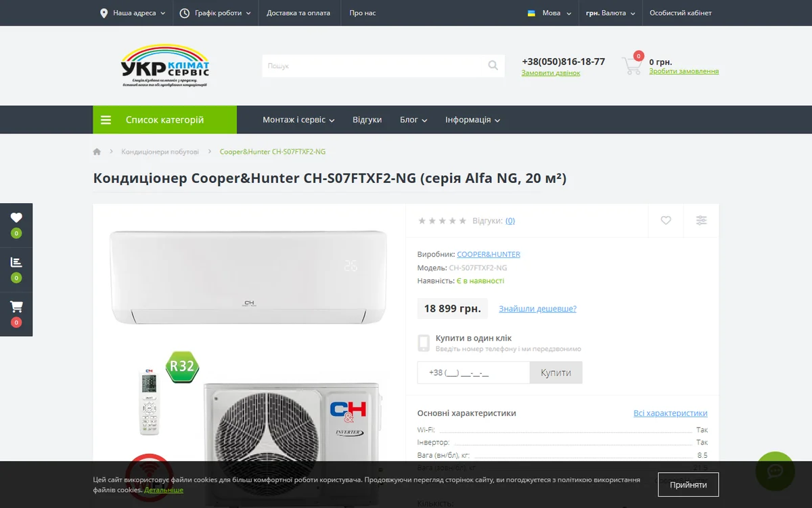Go to Відгуки in navigation bar
Image resolution: width=812 pixels, height=508 pixels.
pos(367,120)
